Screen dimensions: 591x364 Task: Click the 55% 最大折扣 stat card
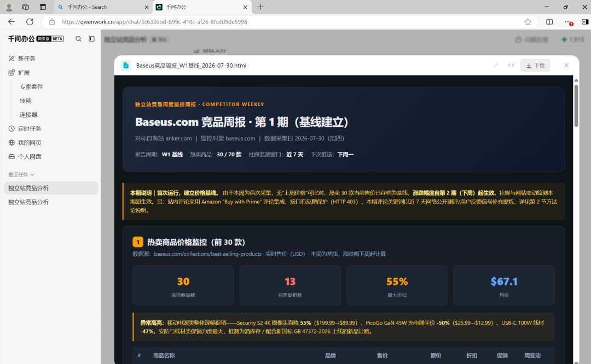pyautogui.click(x=397, y=285)
